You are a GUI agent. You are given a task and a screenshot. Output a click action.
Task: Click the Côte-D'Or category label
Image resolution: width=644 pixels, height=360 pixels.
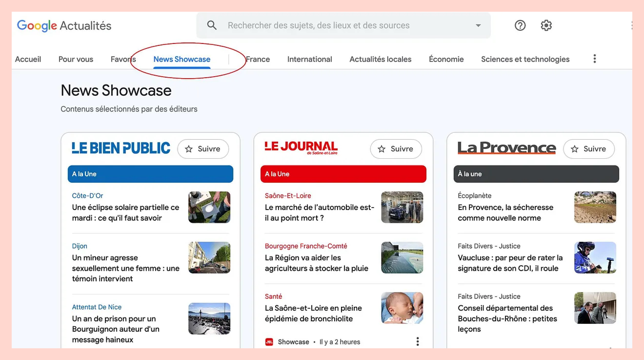[x=88, y=196]
